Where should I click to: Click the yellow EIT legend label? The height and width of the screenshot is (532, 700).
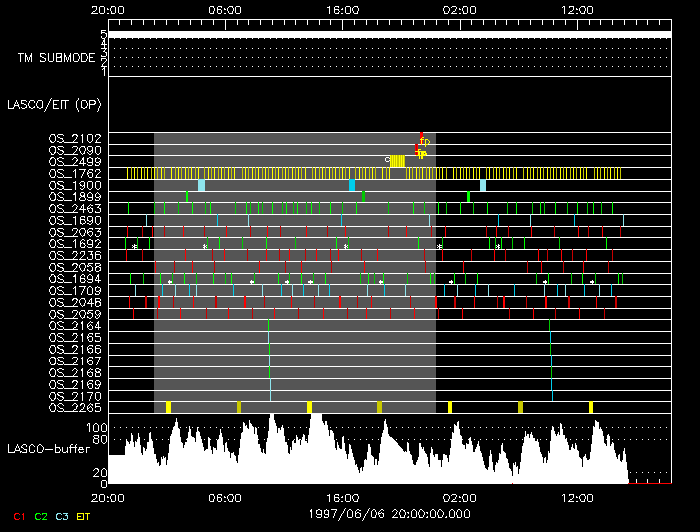pos(84,516)
